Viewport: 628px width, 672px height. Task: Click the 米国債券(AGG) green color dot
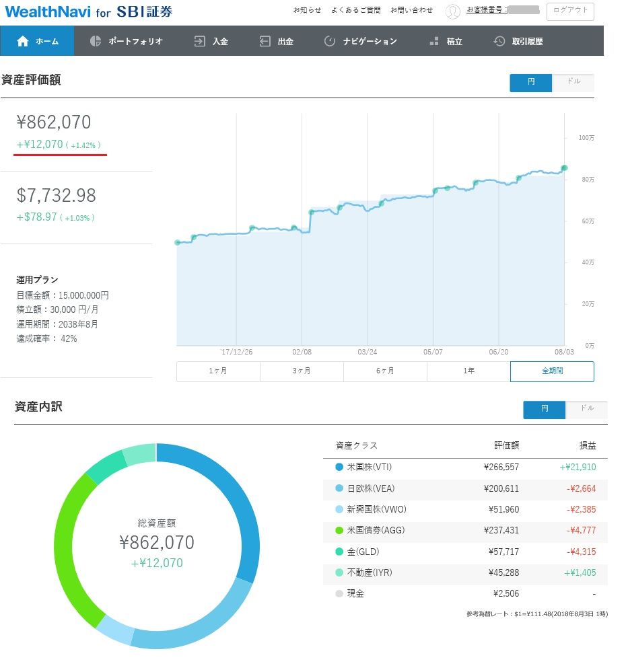tap(339, 530)
